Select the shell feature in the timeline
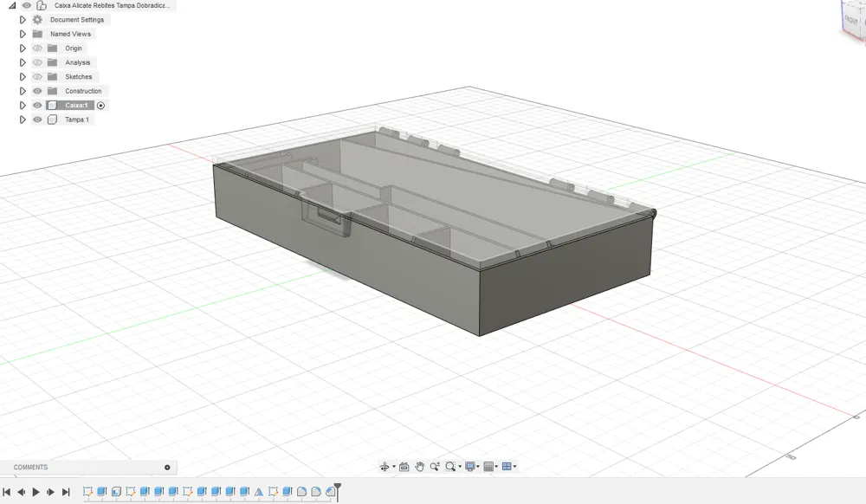Viewport: 866px width, 504px height. (116, 491)
